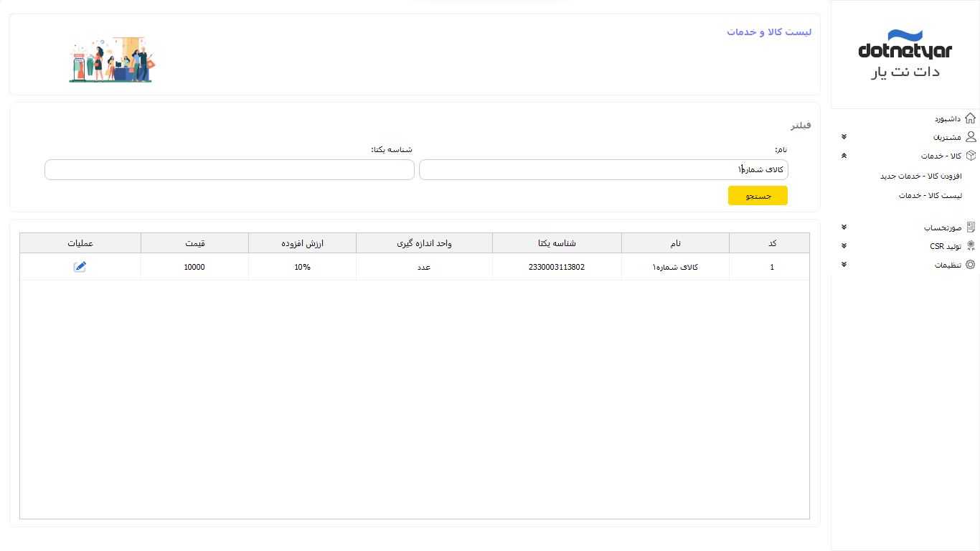Click the نام column header in the table
This screenshot has width=980, height=551.
[x=675, y=244]
